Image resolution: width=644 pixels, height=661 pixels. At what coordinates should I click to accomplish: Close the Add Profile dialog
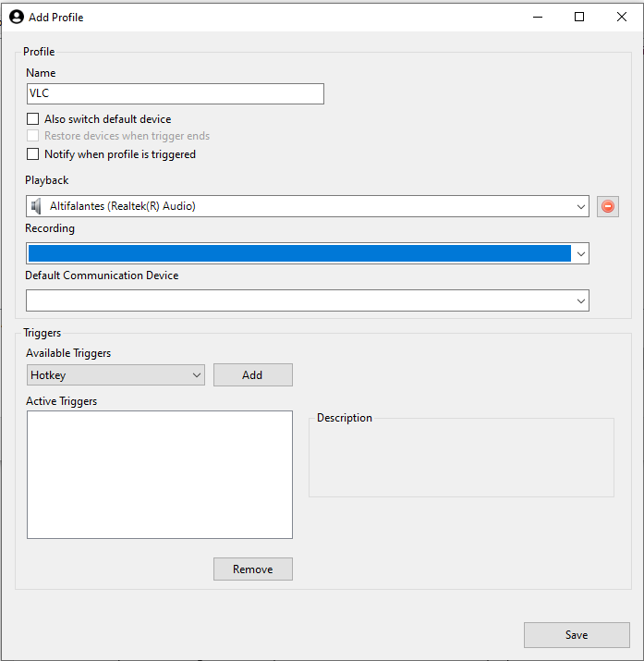pos(621,17)
